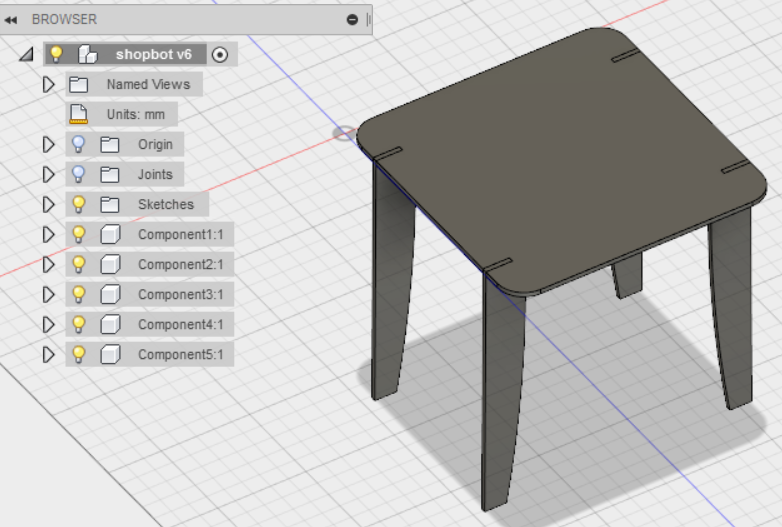Select Component4:1 label
Viewport: 782px width, 527px height.
(x=181, y=325)
